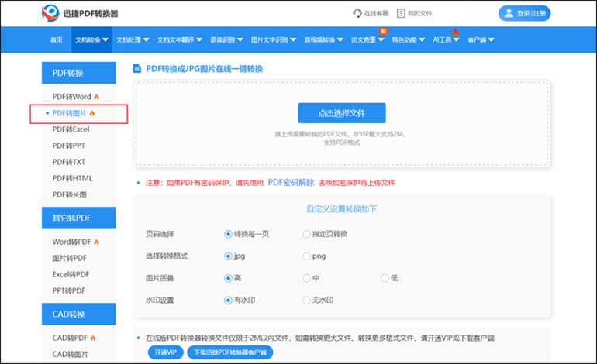Open Excel转PDF in the sidebar

pyautogui.click(x=71, y=274)
